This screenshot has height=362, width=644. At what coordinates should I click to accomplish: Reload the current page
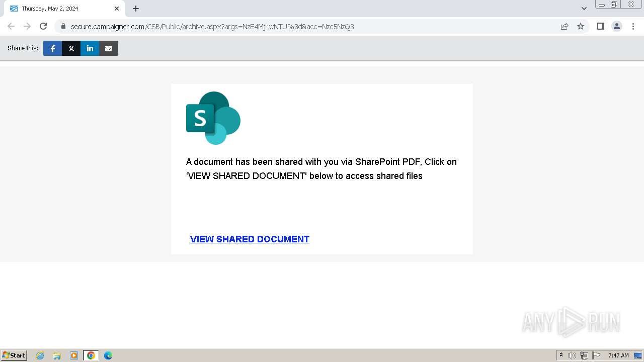(43, 26)
